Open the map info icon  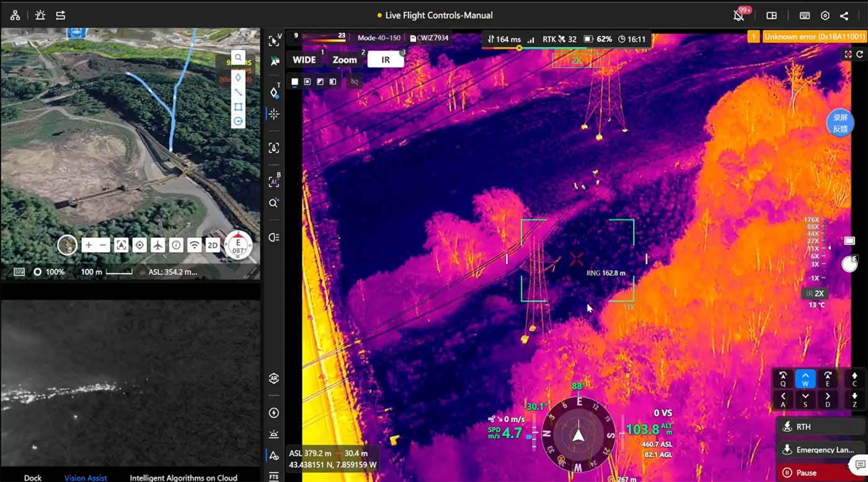coord(176,245)
